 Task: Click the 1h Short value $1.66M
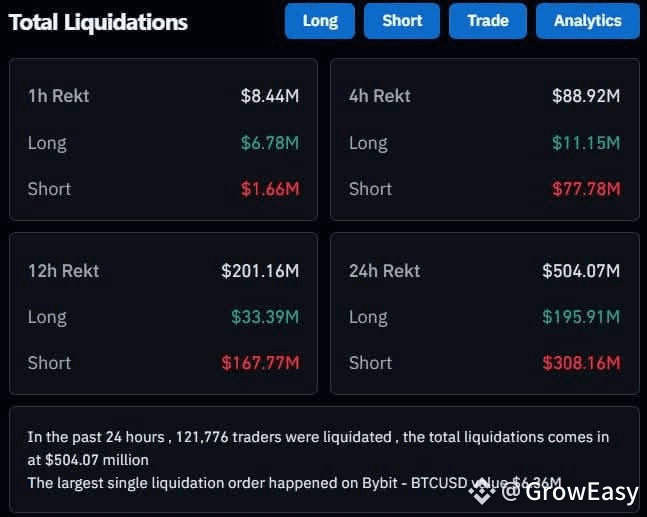[270, 189]
